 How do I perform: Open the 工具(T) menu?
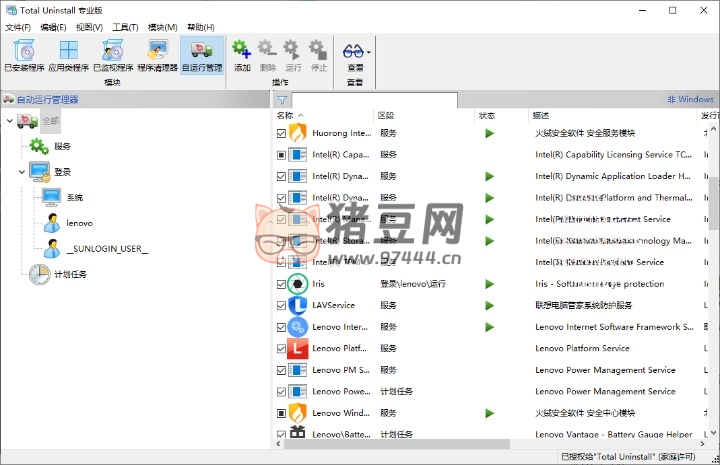(125, 27)
